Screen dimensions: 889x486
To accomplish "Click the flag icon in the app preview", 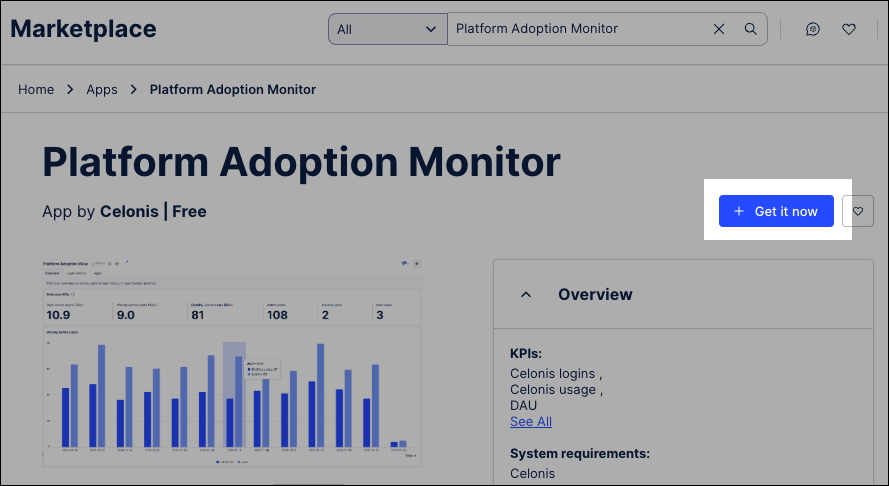I will click(x=404, y=263).
